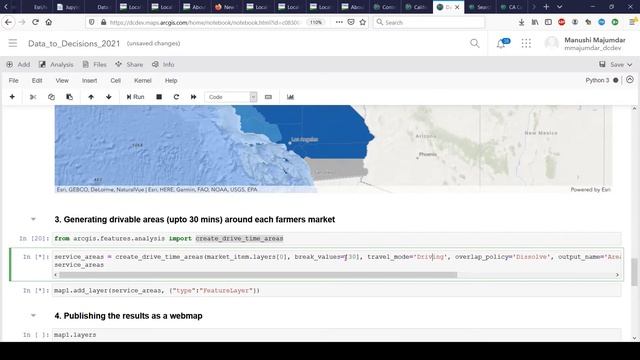This screenshot has height=360, width=640.
Task: Open the Analysis tools panel
Action: [x=56, y=64]
